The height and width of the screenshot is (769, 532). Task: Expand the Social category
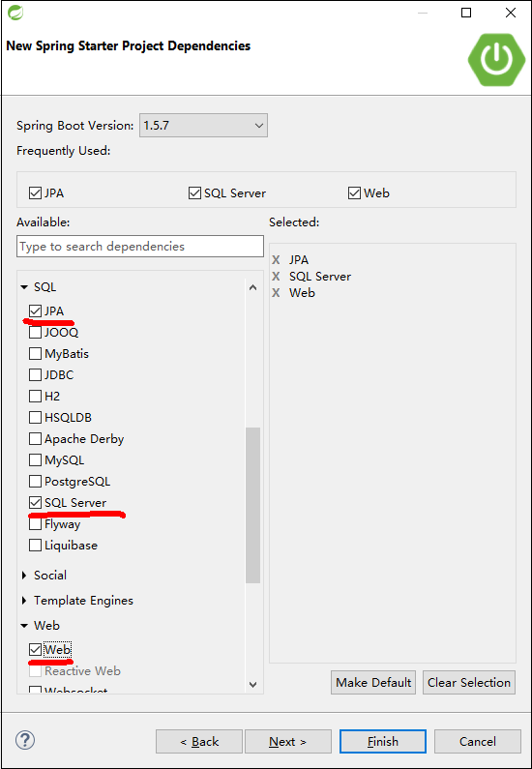point(24,576)
